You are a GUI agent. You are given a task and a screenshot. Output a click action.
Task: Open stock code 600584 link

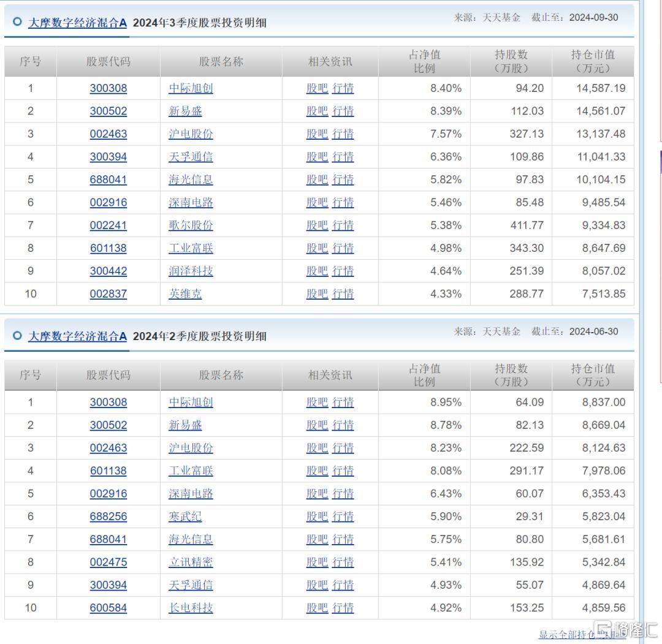click(108, 607)
